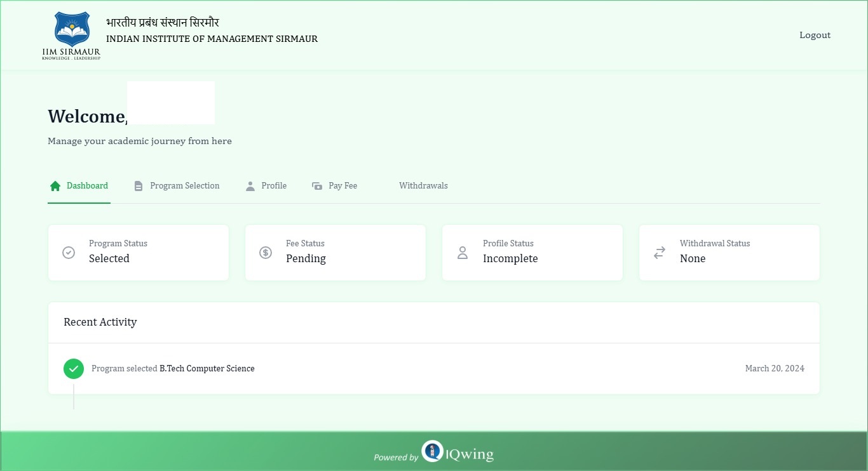Click Logout in the top right

815,35
